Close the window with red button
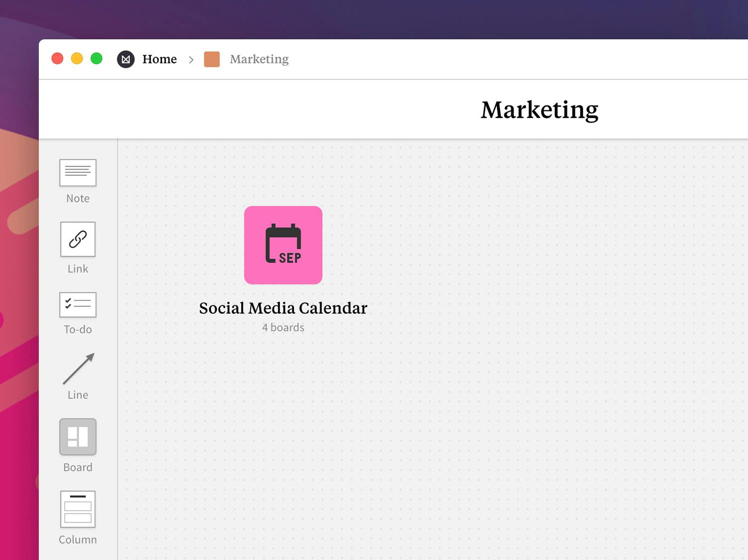 click(58, 59)
